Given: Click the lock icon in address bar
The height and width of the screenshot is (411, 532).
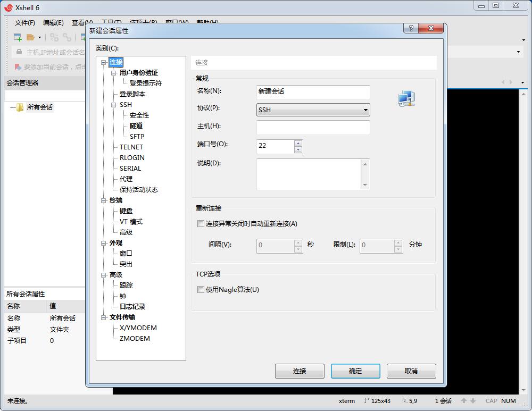Looking at the screenshot, I should click(x=19, y=52).
